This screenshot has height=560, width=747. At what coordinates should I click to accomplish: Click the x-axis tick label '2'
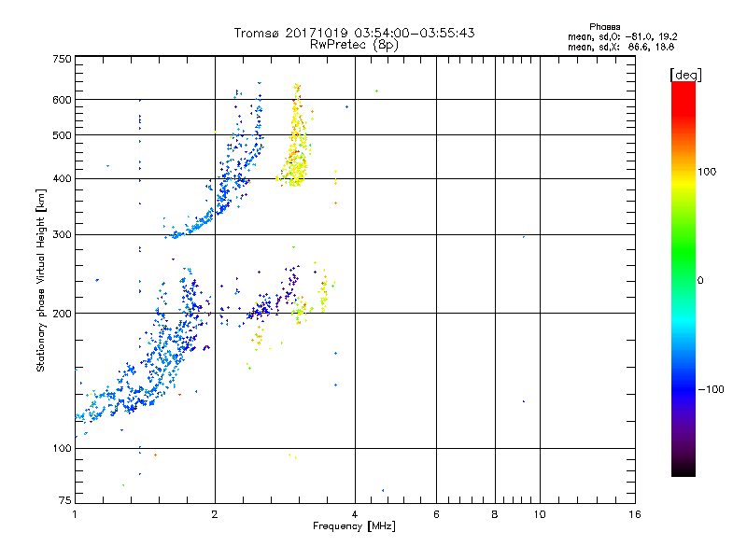tap(215, 514)
